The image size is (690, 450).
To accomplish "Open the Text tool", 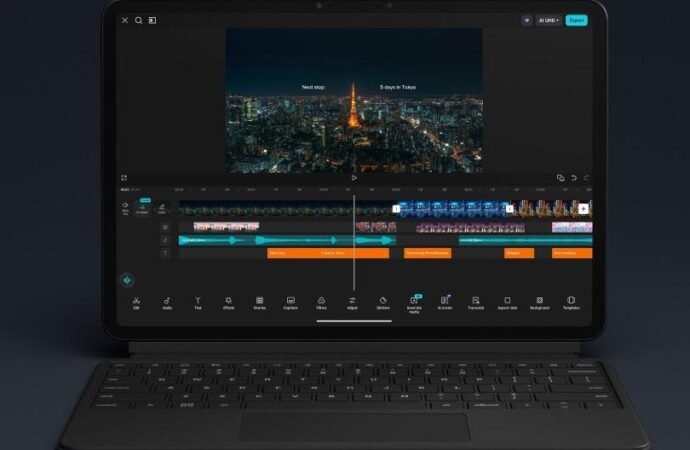I will (198, 303).
